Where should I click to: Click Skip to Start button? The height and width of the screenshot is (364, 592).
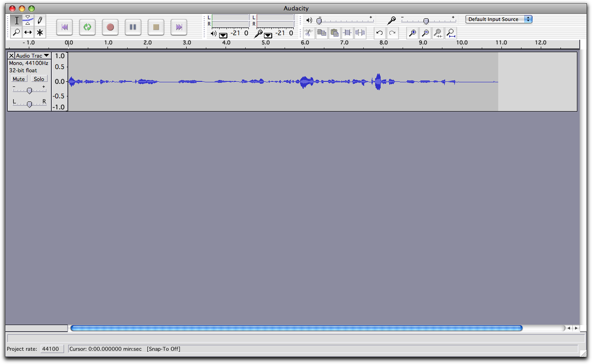(x=64, y=27)
